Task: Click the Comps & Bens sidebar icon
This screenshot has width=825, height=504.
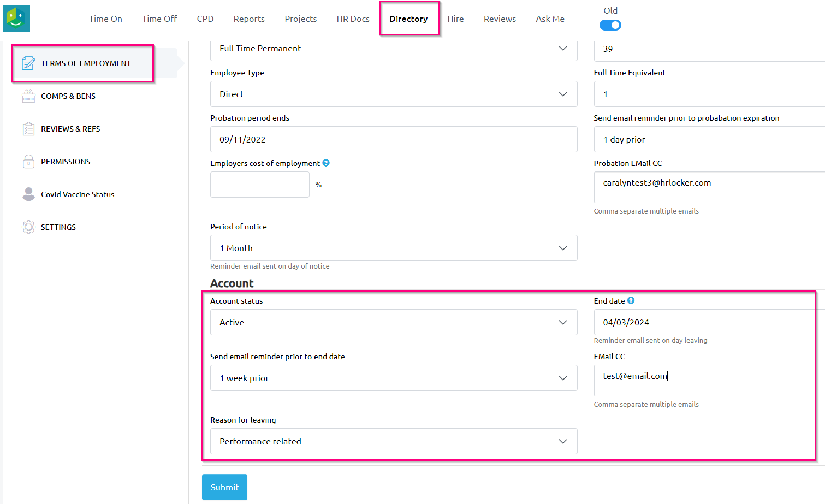Action: (28, 96)
